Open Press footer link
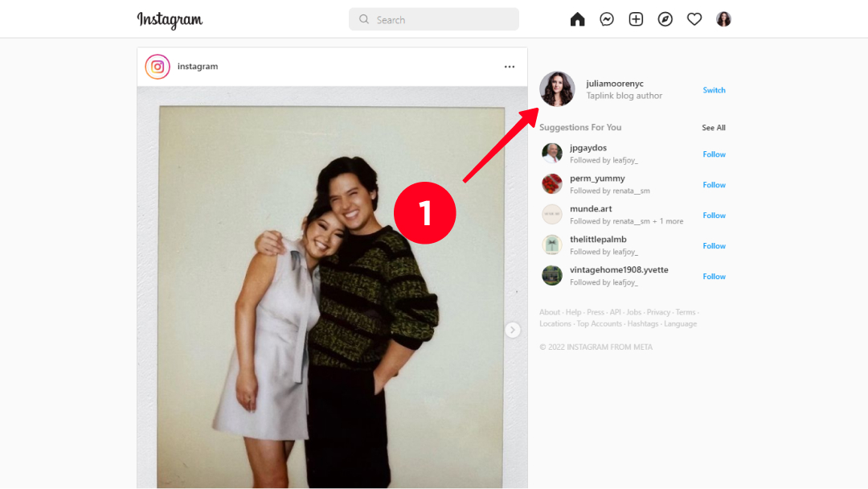868x489 pixels. [x=596, y=312]
